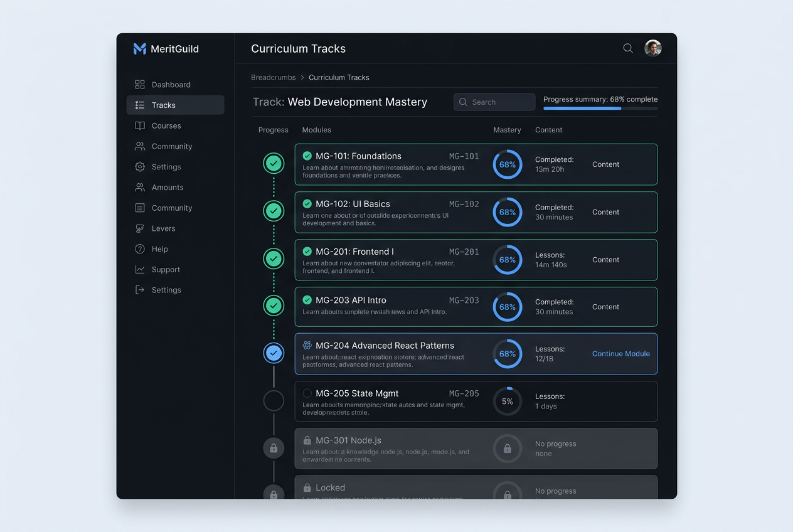Click the lock icon beside MG-301 Node.js title

(x=307, y=440)
